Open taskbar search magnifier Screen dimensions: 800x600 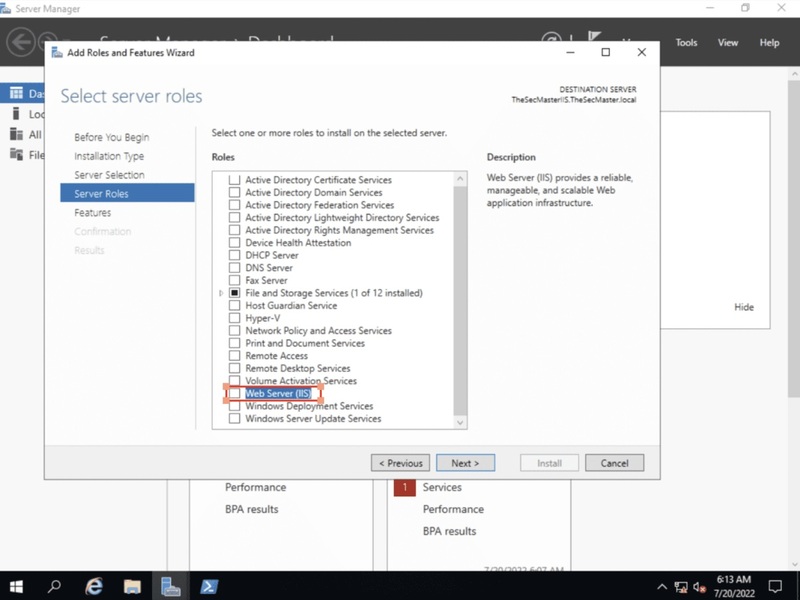pos(54,587)
